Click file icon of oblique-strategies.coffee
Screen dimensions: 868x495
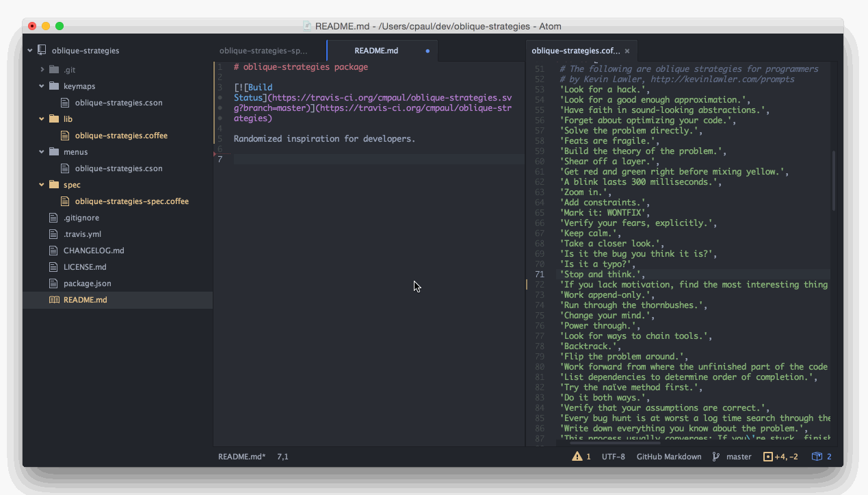coord(65,136)
